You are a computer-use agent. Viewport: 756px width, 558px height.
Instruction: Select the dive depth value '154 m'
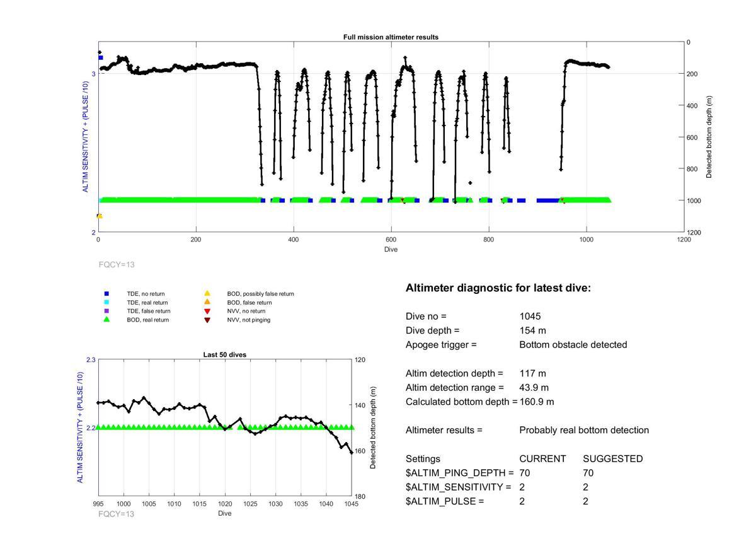coord(532,330)
